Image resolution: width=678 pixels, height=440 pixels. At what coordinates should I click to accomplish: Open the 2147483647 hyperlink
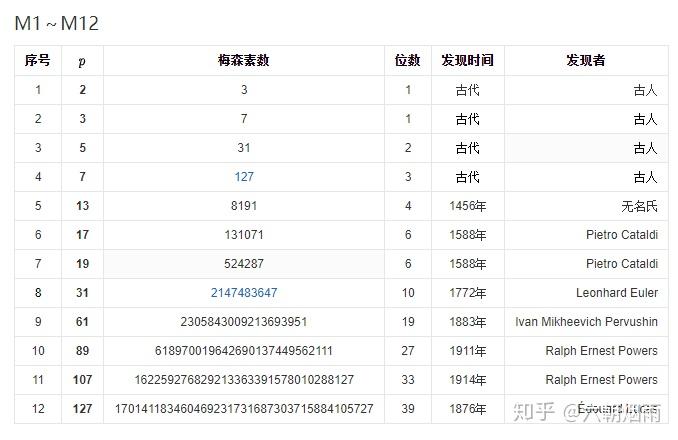(x=244, y=293)
